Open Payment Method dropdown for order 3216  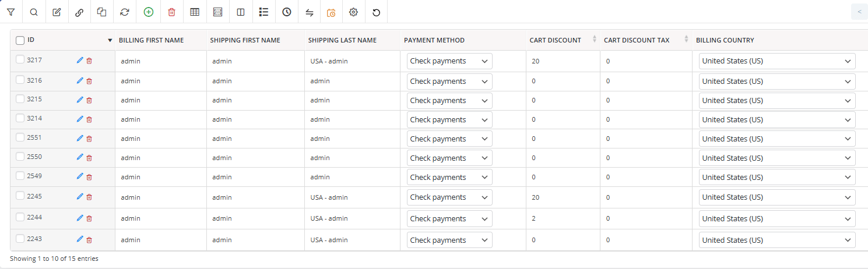click(449, 82)
